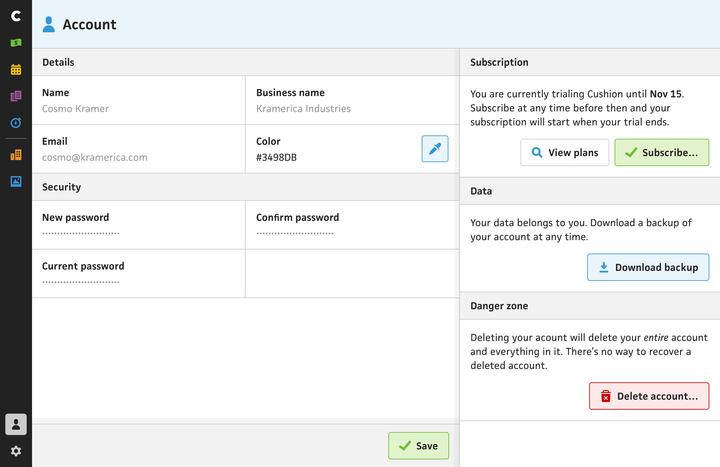Click the Security section header
Viewport: 720px width, 467px height.
(246, 187)
